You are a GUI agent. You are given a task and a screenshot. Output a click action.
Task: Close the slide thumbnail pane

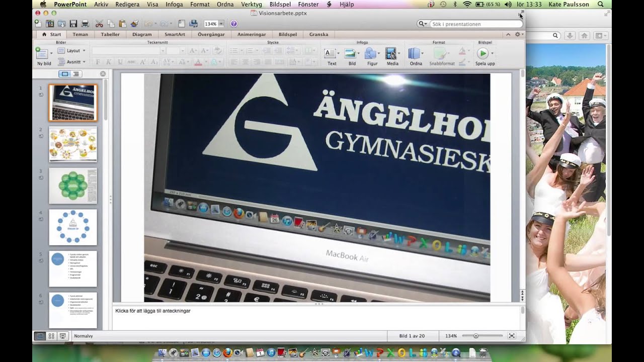(x=103, y=74)
